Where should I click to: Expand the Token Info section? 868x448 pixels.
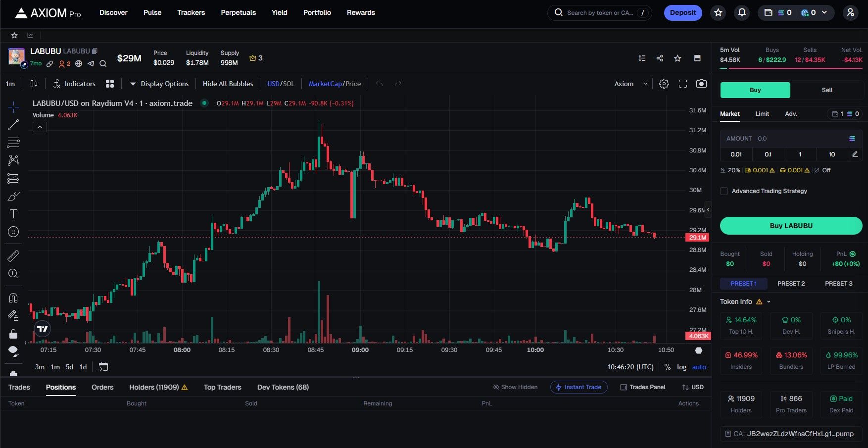[x=769, y=302]
